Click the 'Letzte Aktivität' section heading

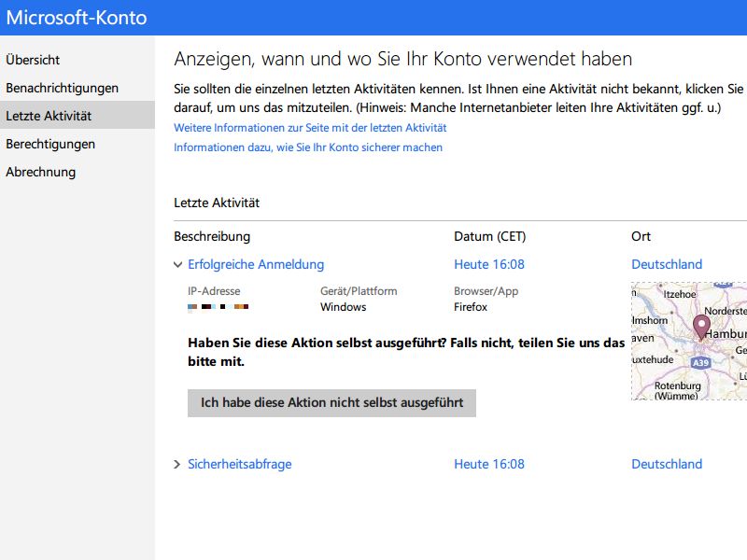coord(217,203)
